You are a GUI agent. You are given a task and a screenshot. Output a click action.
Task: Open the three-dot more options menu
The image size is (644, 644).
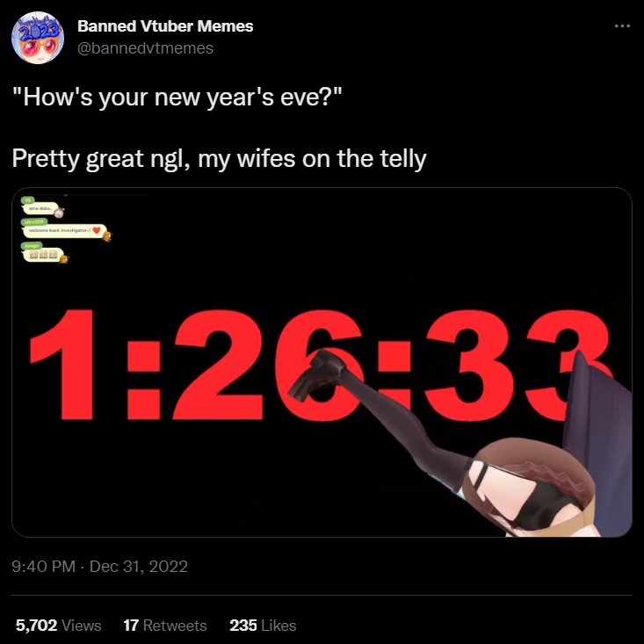[x=622, y=25]
